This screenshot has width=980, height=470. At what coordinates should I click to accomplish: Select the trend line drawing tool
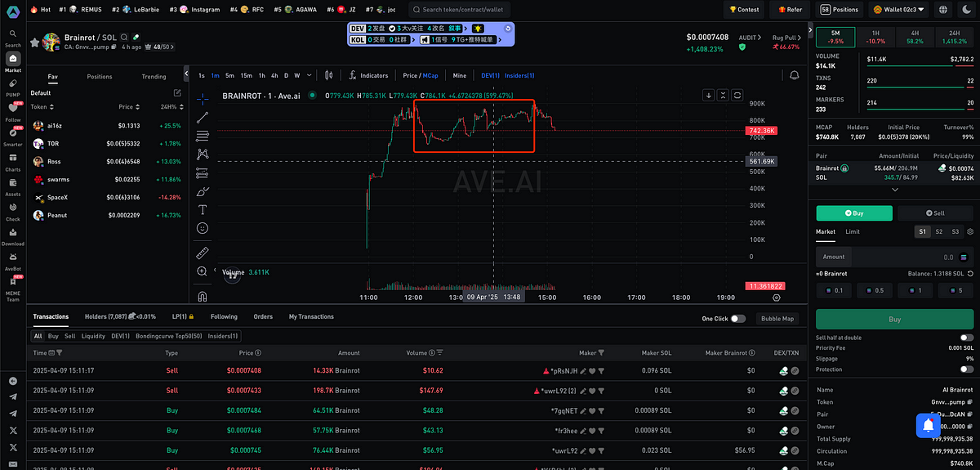point(203,117)
